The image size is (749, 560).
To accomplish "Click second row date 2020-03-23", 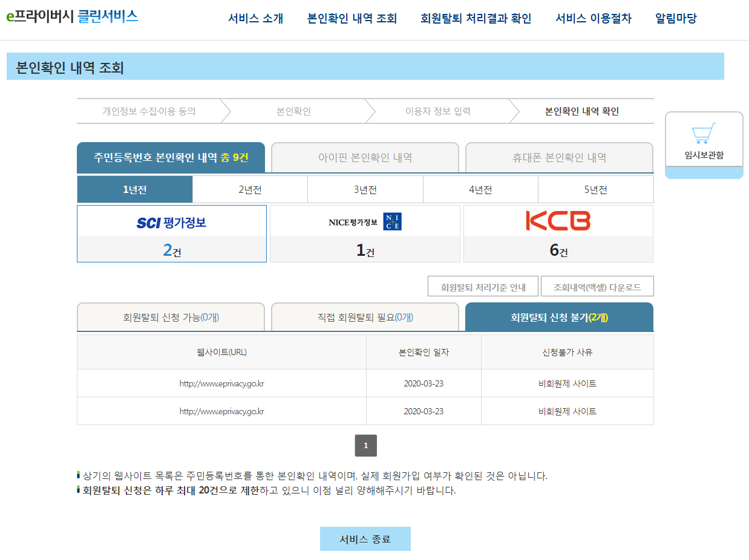I will pos(424,411).
